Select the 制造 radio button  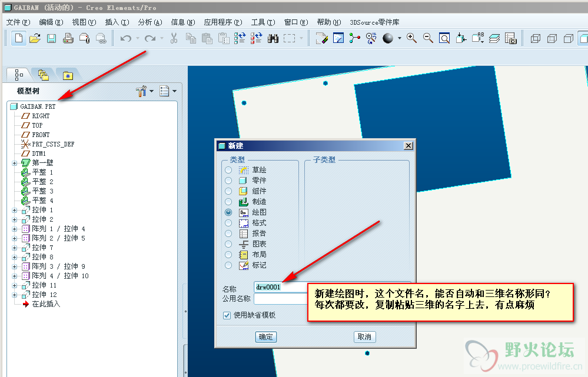click(x=228, y=202)
